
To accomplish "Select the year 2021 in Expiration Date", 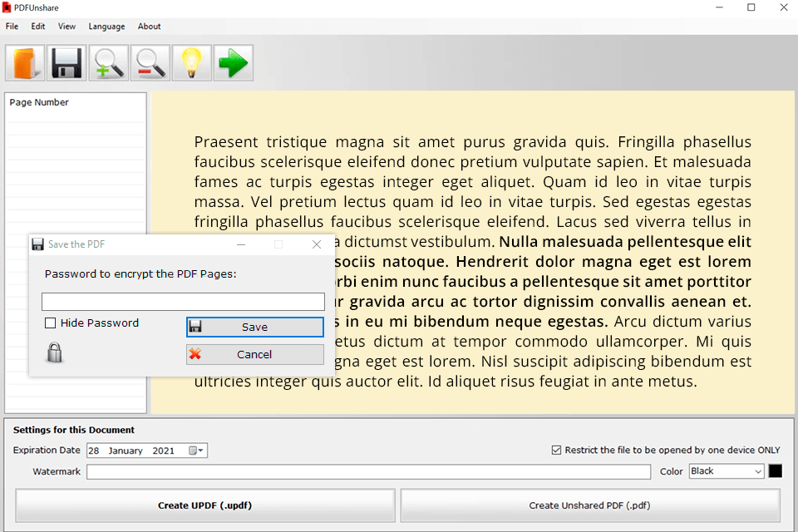I will (164, 451).
